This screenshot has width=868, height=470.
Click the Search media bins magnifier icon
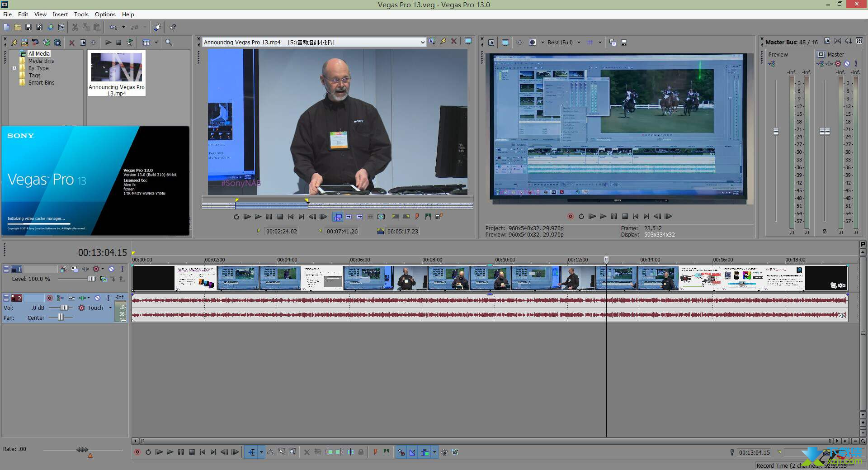click(169, 43)
